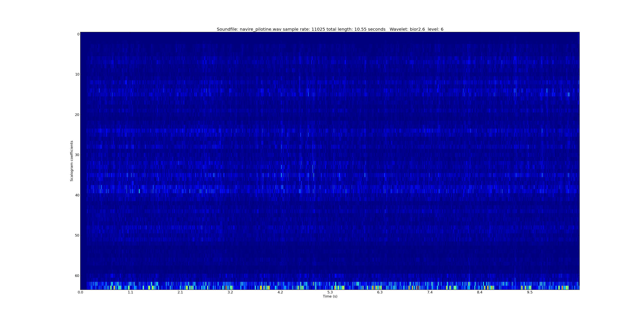The width and height of the screenshot is (644, 322).
Task: Click the y-axis tick label 40
Action: tap(77, 195)
